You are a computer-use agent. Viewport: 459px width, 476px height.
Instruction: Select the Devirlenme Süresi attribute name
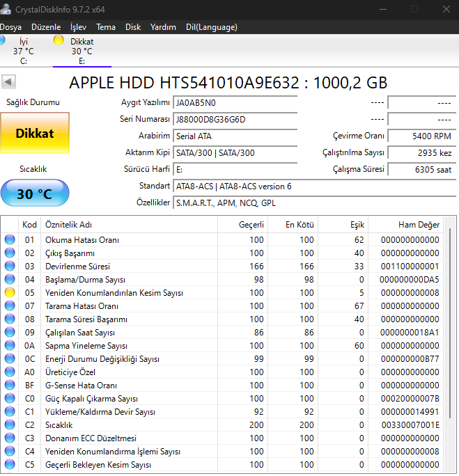(77, 267)
